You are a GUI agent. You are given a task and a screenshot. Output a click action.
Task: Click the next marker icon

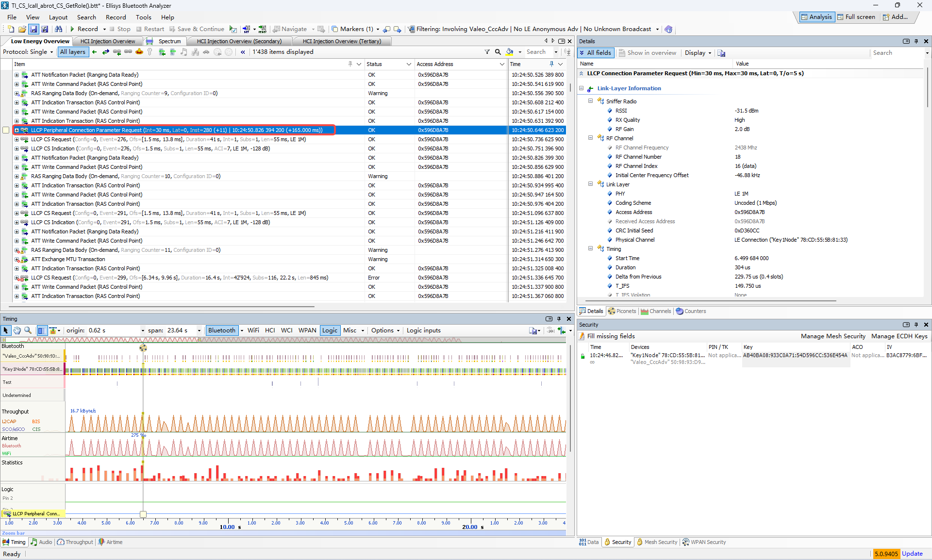pos(397,29)
